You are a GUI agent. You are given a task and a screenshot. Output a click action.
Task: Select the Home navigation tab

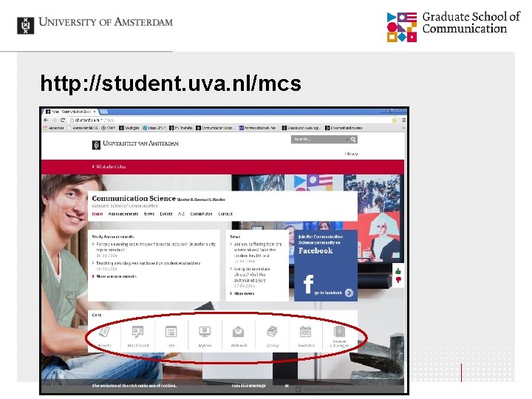click(98, 214)
